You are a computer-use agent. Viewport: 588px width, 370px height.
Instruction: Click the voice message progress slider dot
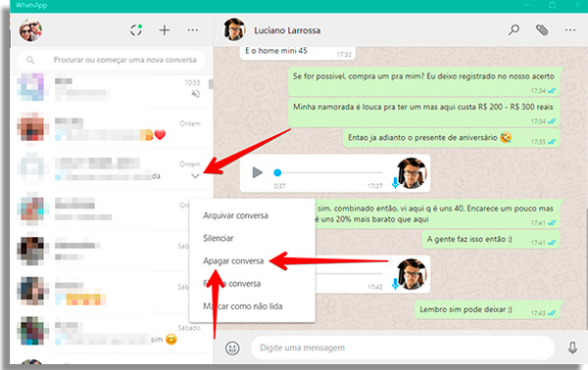coord(277,172)
